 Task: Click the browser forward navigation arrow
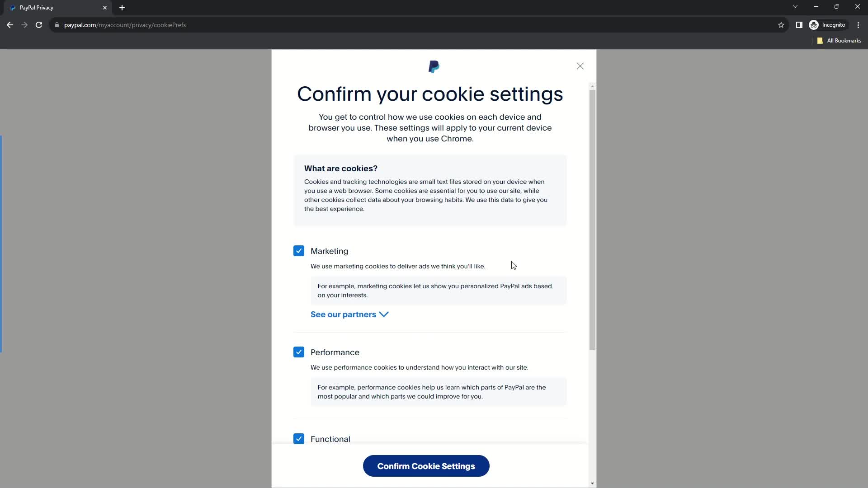click(24, 25)
